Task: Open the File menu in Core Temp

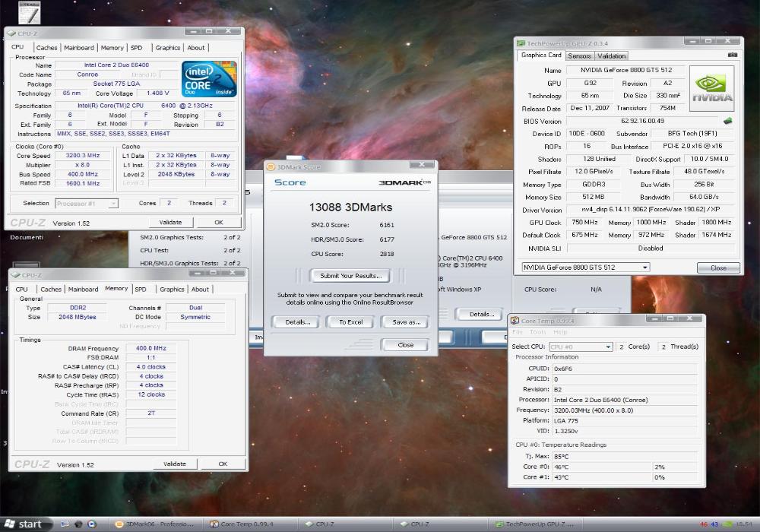Action: coord(518,332)
